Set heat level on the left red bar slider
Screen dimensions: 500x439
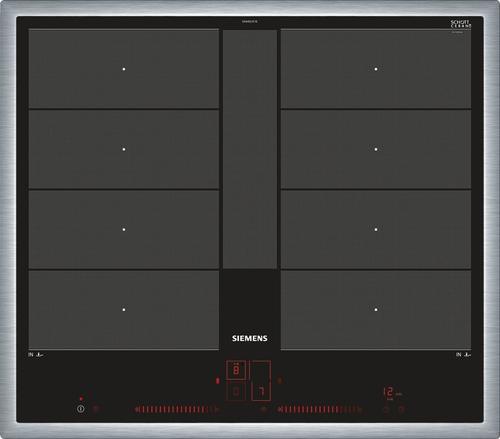pyautogui.click(x=177, y=409)
